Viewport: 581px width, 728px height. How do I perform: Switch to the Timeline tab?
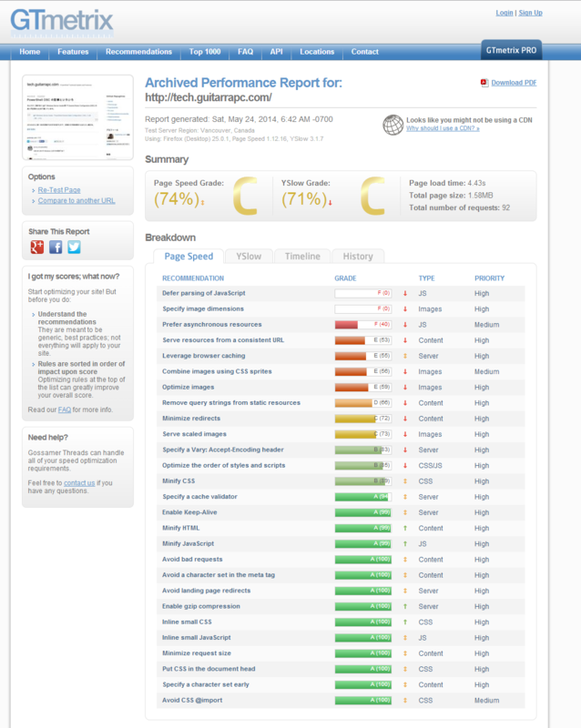302,257
